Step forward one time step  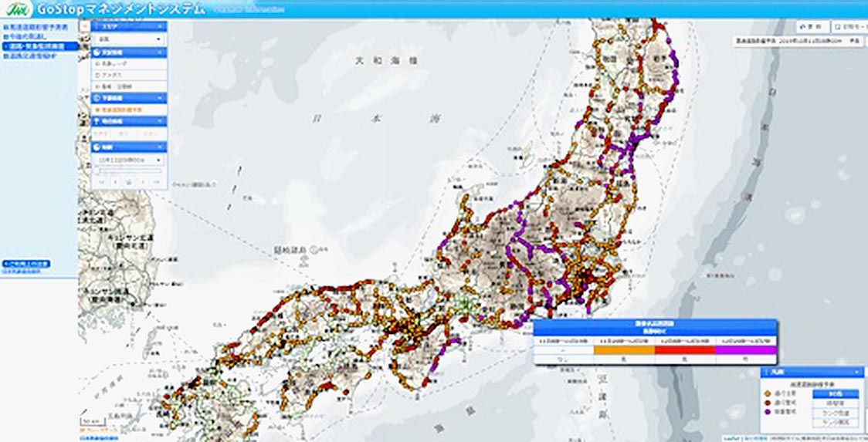pyautogui.click(x=144, y=182)
